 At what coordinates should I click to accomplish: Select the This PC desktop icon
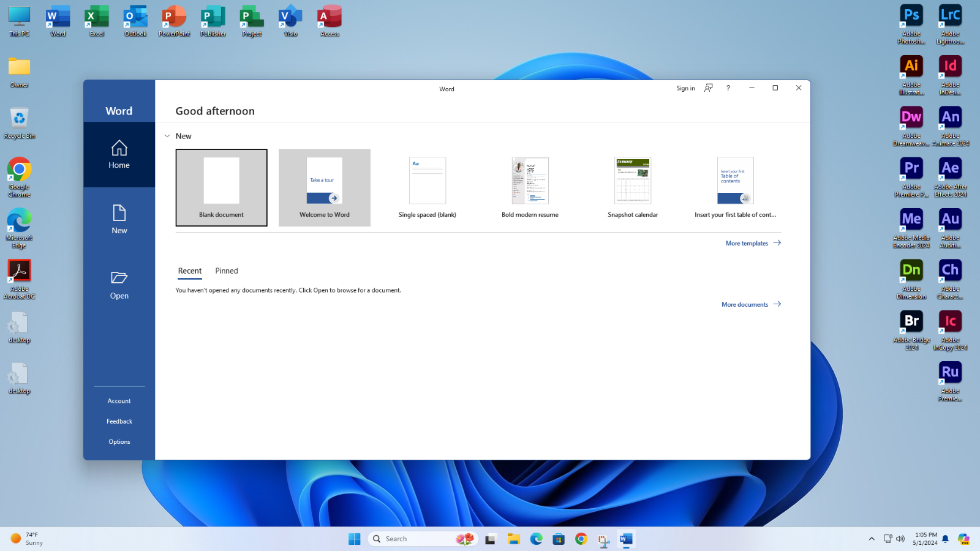tap(20, 21)
